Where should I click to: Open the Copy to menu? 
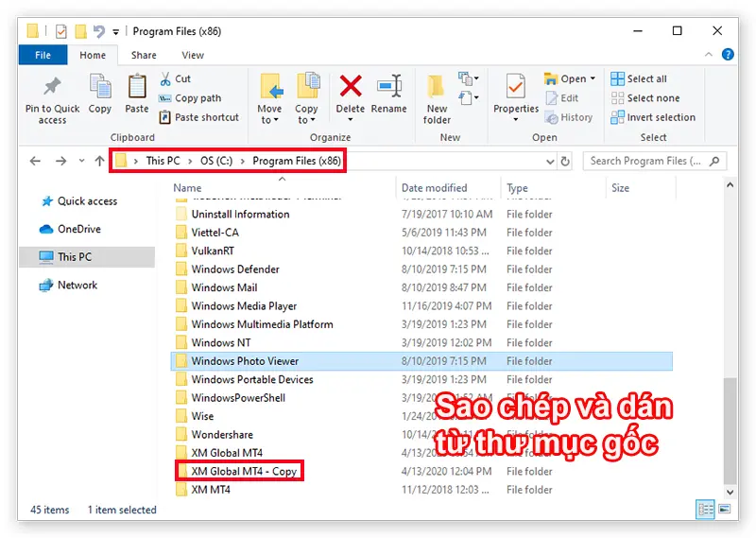pyautogui.click(x=306, y=99)
